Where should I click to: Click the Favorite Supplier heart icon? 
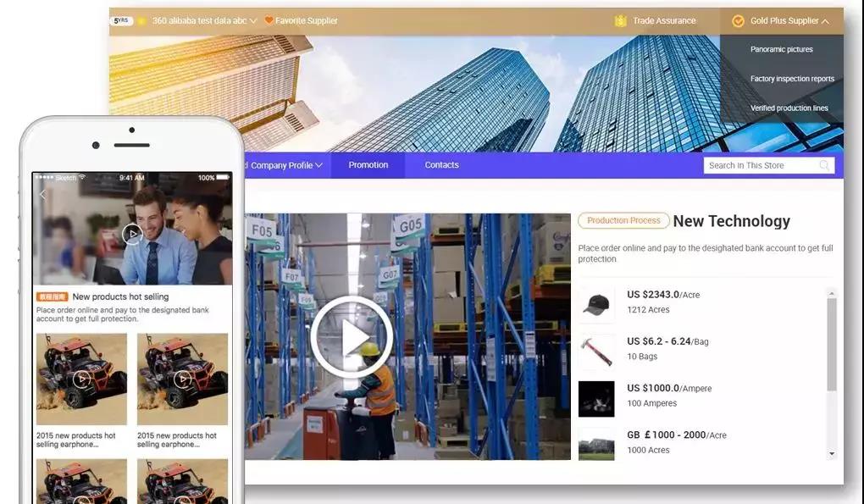269,21
